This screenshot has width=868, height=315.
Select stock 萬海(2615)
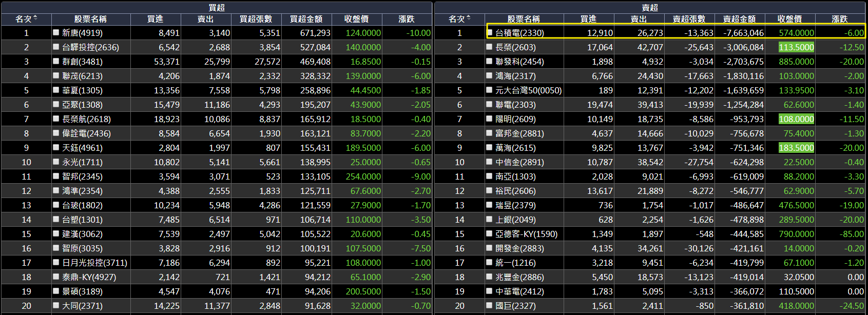pyautogui.click(x=515, y=148)
